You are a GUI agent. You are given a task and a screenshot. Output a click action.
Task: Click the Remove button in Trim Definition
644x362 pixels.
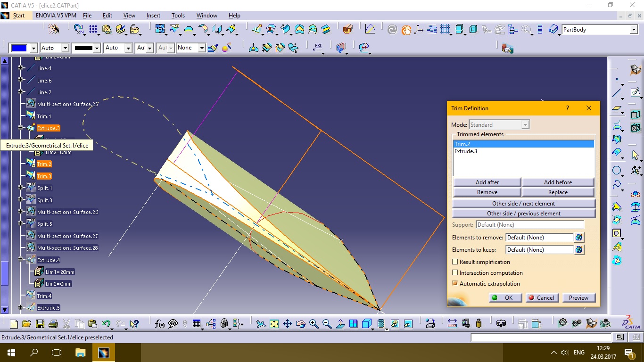point(487,192)
